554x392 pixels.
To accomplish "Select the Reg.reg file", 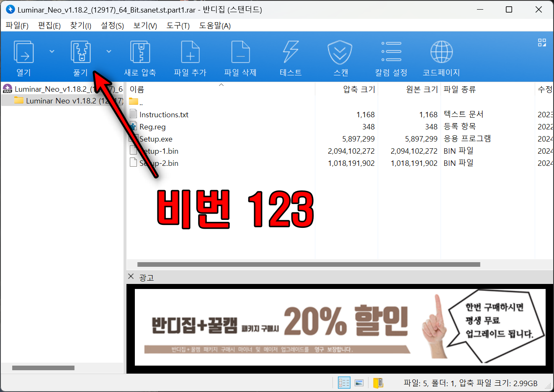I will click(x=152, y=126).
